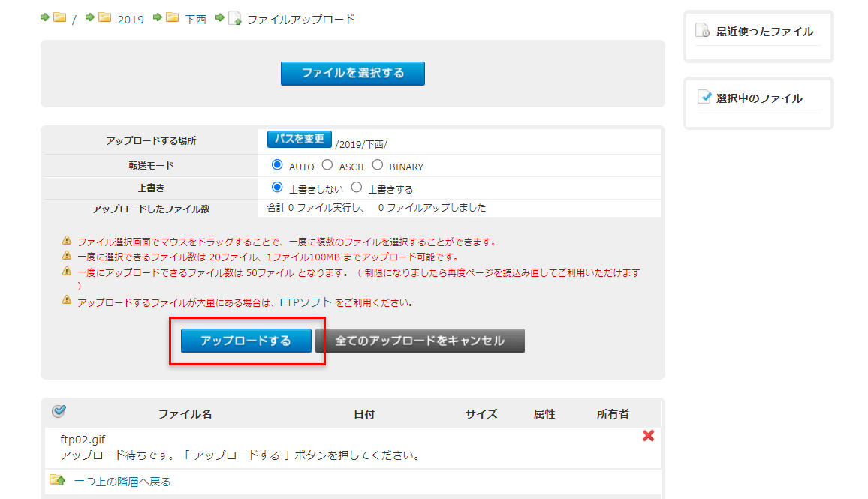Go to the 2019 breadcrumb link

(x=131, y=20)
